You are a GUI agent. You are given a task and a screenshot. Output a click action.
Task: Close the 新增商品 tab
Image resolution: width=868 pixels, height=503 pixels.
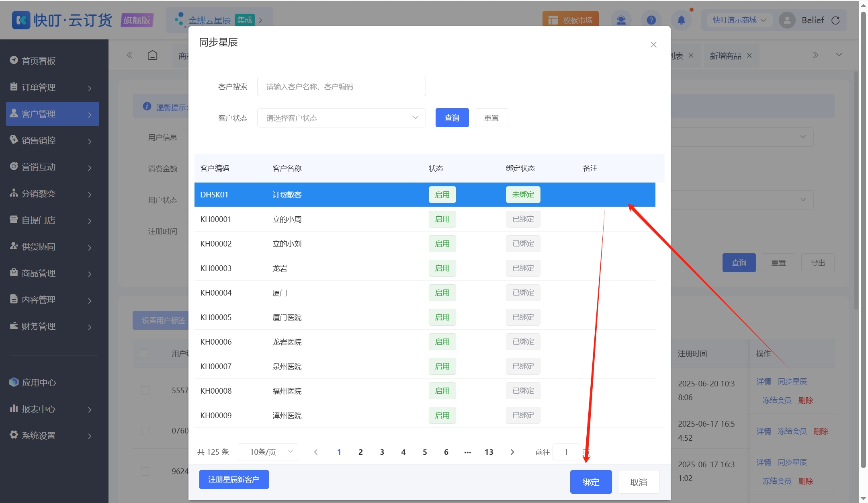coord(749,55)
